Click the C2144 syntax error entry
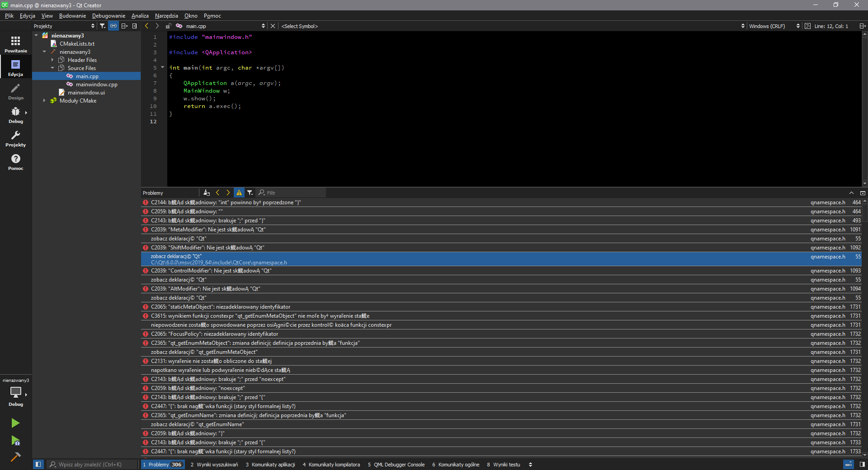The height and width of the screenshot is (470, 868). (226, 202)
